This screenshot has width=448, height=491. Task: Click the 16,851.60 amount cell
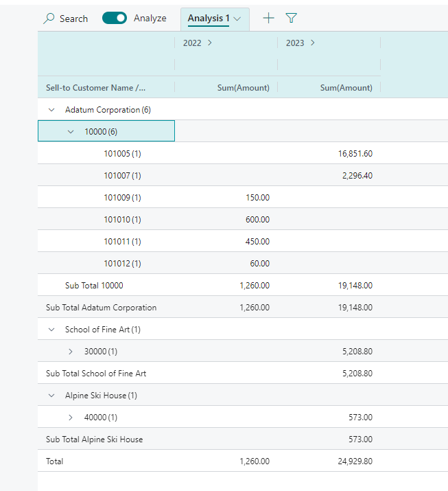(355, 154)
